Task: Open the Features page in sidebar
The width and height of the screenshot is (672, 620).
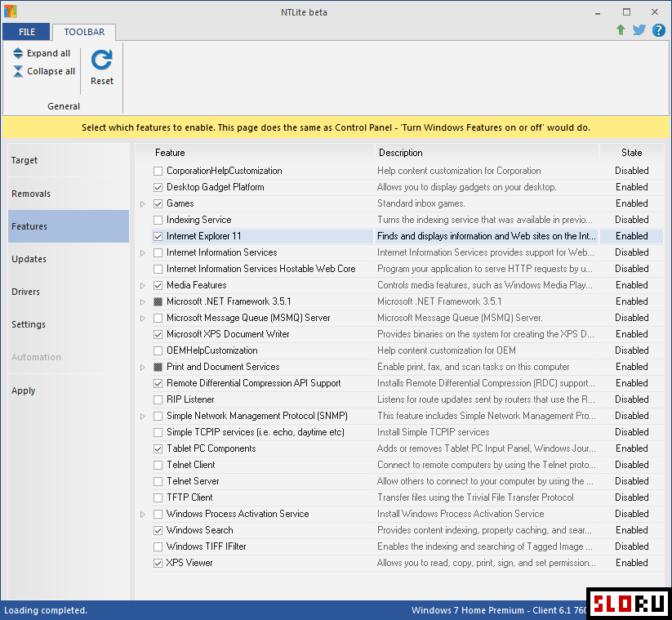Action: click(x=69, y=226)
